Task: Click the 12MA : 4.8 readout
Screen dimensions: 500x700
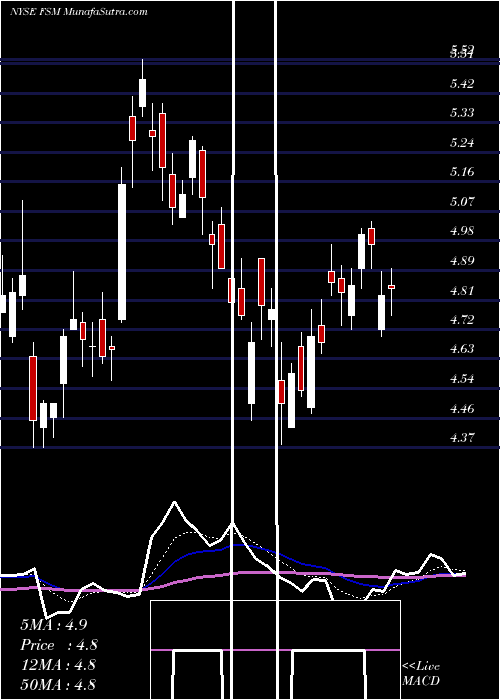Action: point(58,665)
